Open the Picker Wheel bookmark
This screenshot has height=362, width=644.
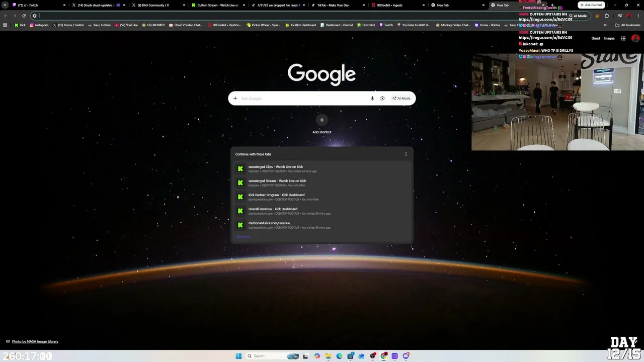263,25
